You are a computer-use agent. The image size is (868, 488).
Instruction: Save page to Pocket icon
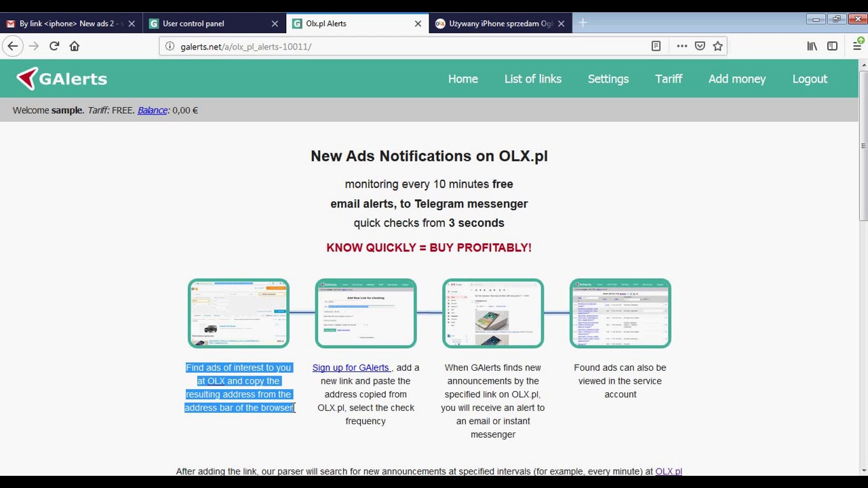click(700, 46)
